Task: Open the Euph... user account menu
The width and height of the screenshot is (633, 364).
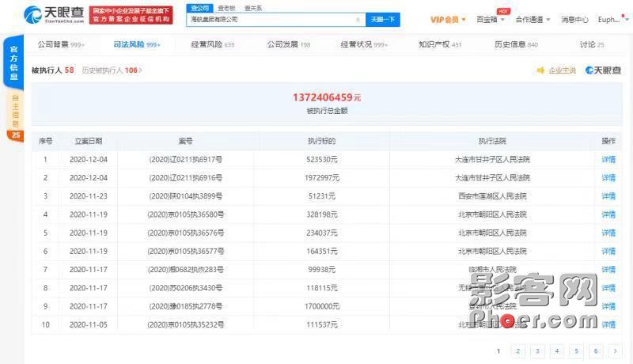Action: (612, 19)
